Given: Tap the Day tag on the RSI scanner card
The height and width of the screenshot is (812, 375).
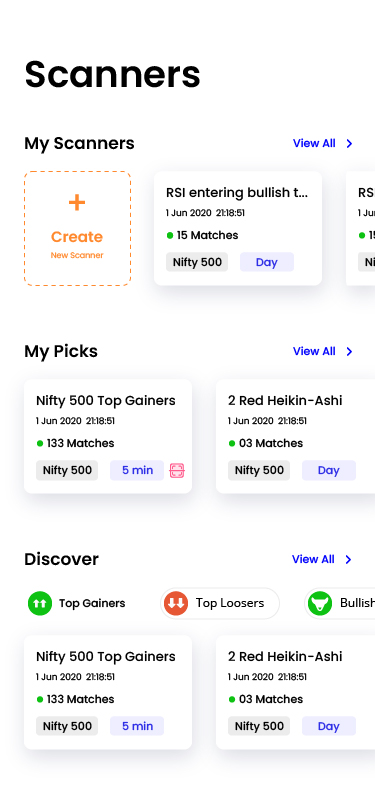Looking at the screenshot, I should (x=267, y=262).
